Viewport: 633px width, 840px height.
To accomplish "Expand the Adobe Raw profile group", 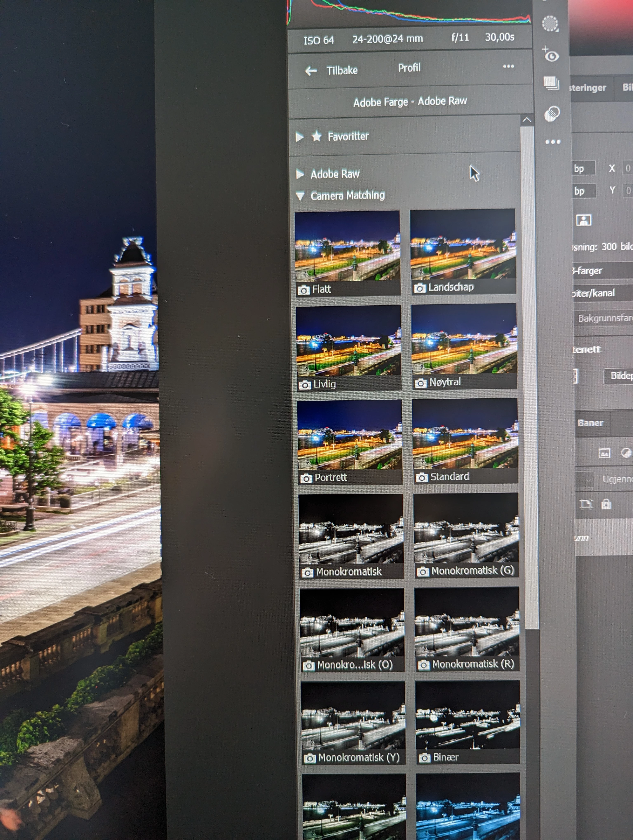I will tap(300, 174).
